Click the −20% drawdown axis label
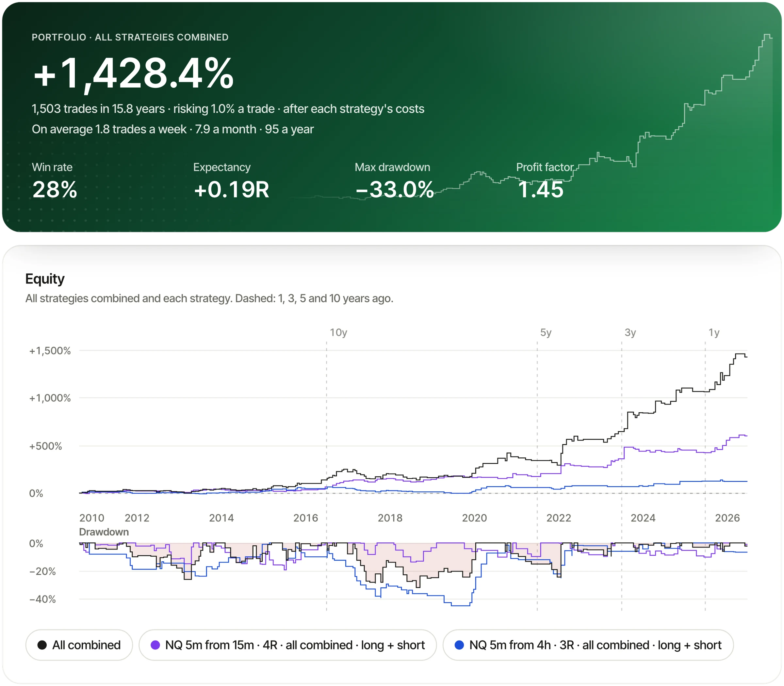Screen dimensions: 784x686 click(x=42, y=571)
